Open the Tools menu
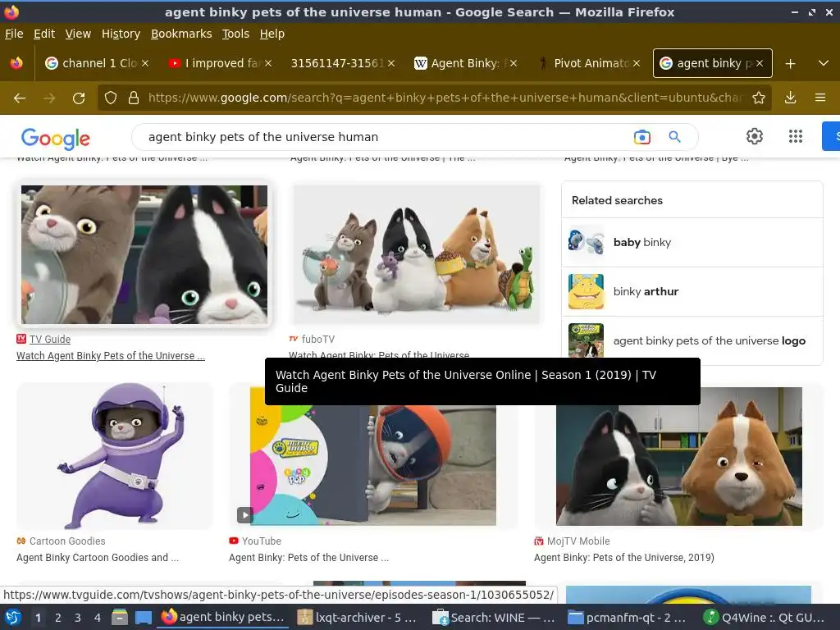 [x=235, y=34]
